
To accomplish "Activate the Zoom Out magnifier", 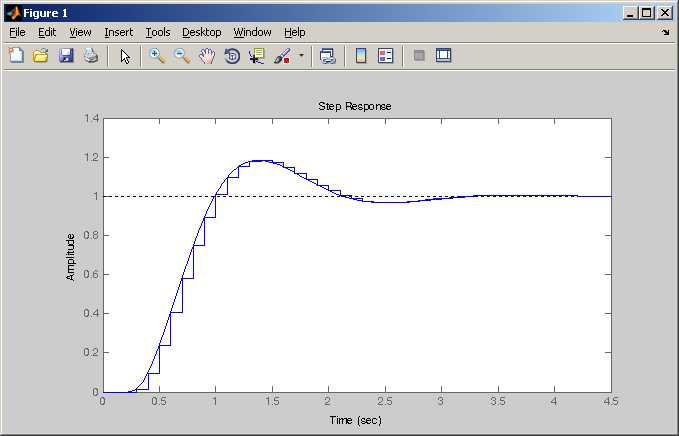I will 182,55.
